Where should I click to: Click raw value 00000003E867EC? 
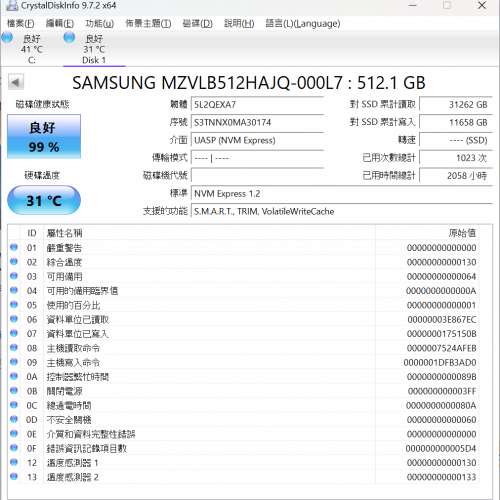(442, 319)
